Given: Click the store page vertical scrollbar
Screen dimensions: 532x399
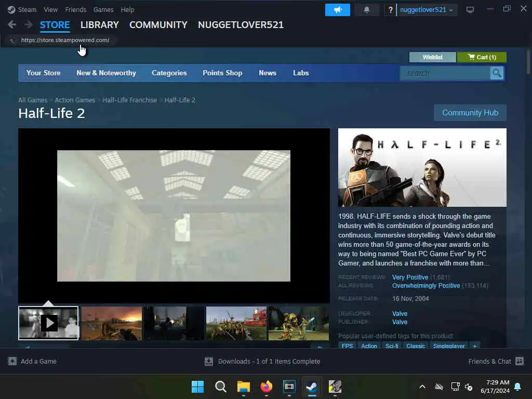Looking at the screenshot, I should coord(528,61).
